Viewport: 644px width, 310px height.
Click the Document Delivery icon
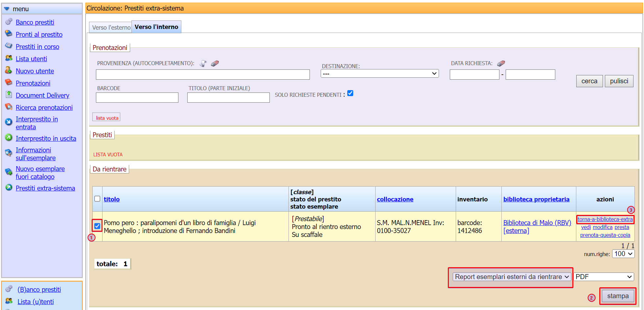[x=9, y=95]
